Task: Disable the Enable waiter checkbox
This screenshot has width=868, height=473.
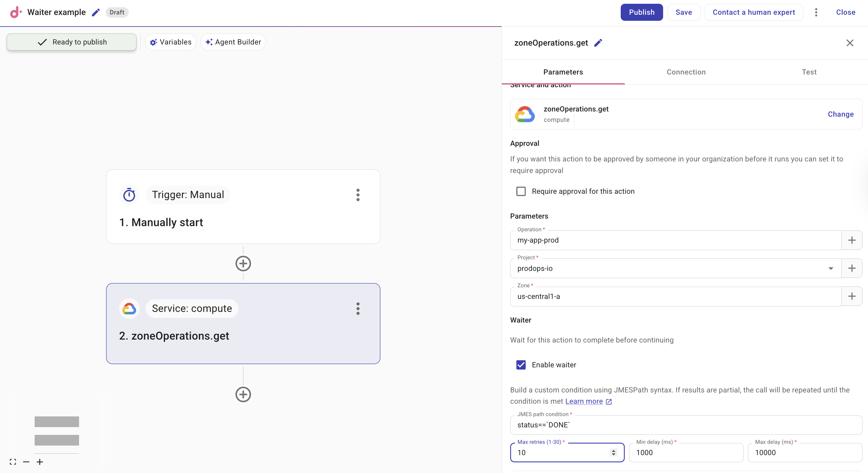Action: point(521,365)
